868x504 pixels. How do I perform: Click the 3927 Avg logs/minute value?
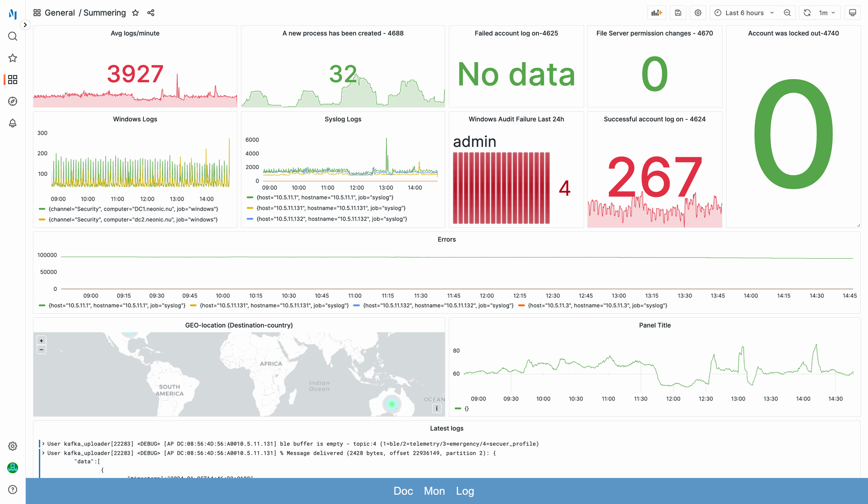click(135, 74)
